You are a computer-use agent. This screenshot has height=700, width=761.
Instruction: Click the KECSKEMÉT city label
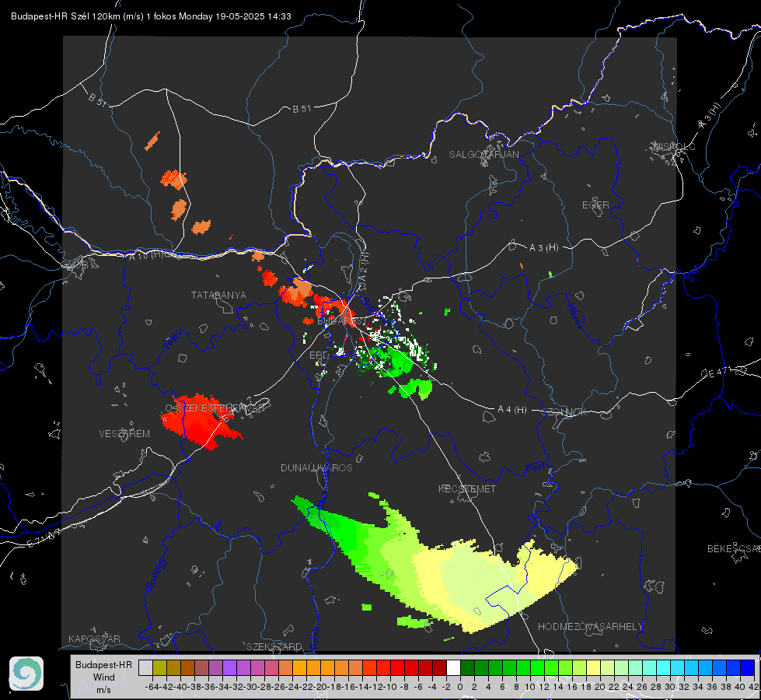pyautogui.click(x=467, y=488)
